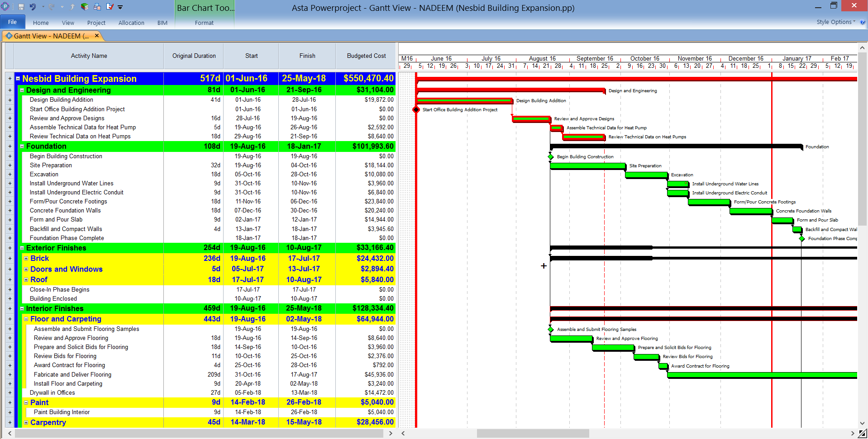Click the plus icon beside Review Bids for Flooring row

pos(10,356)
